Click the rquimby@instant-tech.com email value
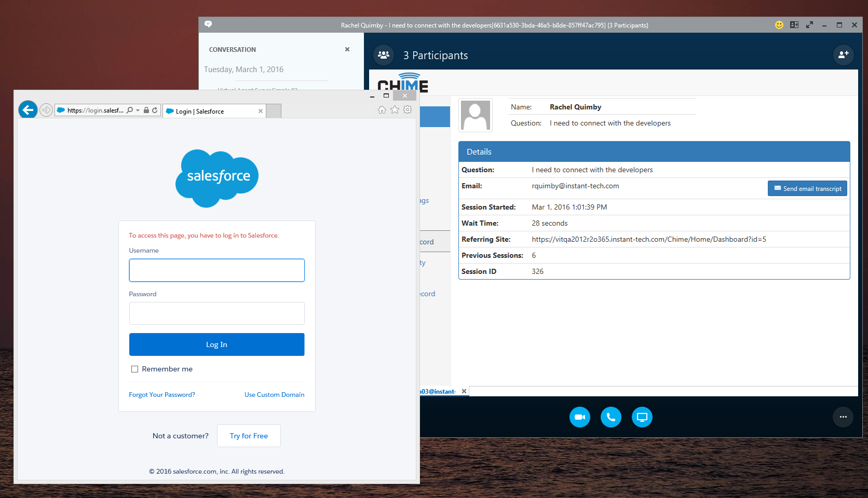This screenshot has height=498, width=868. point(575,186)
